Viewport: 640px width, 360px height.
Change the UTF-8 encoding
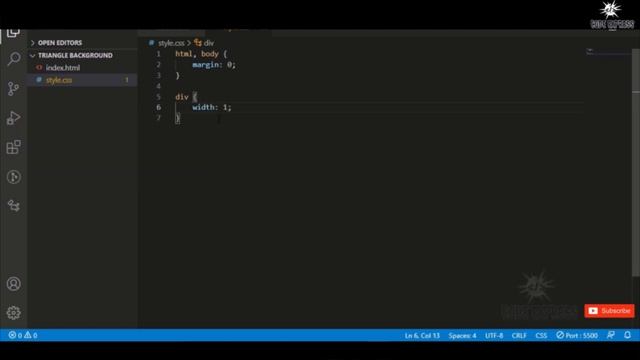(x=494, y=336)
